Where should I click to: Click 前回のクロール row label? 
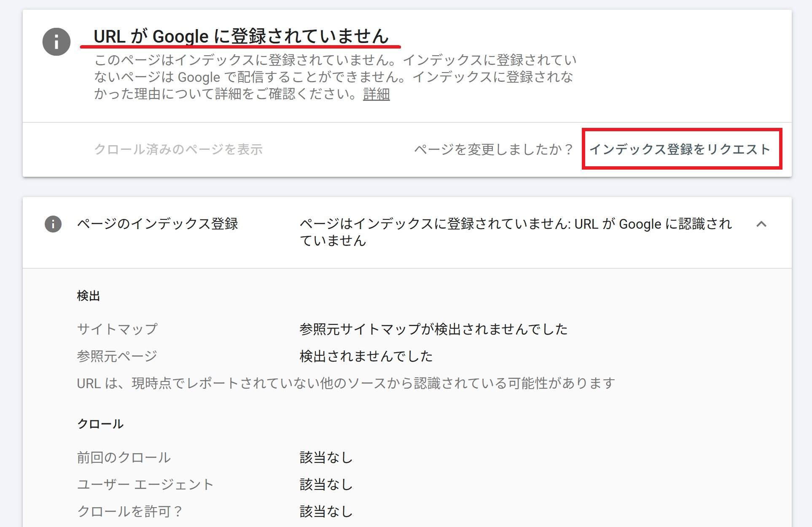(124, 457)
